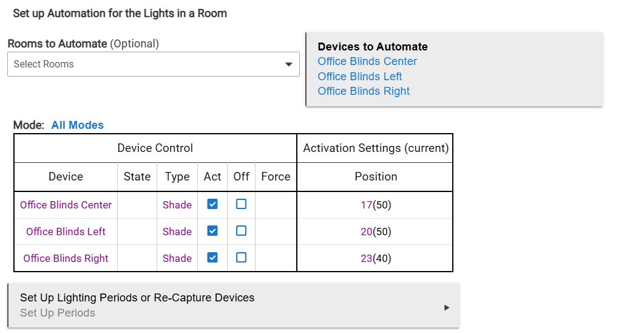Edit position value 20 for Left blinds
644x333 pixels.
(366, 232)
